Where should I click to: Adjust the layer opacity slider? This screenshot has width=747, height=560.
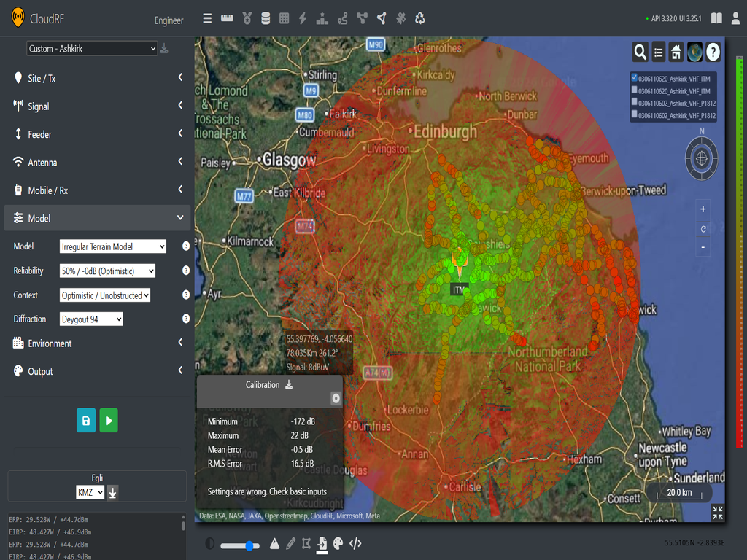coord(248,545)
